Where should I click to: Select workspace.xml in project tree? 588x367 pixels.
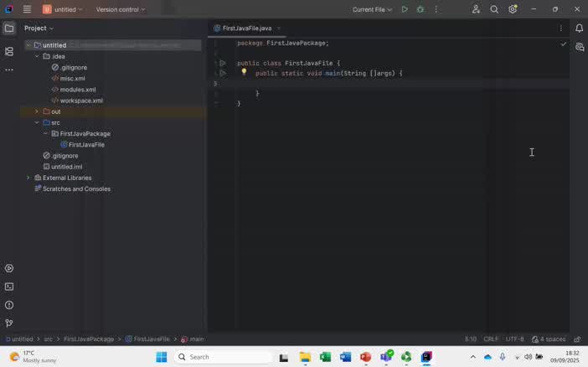[77, 101]
